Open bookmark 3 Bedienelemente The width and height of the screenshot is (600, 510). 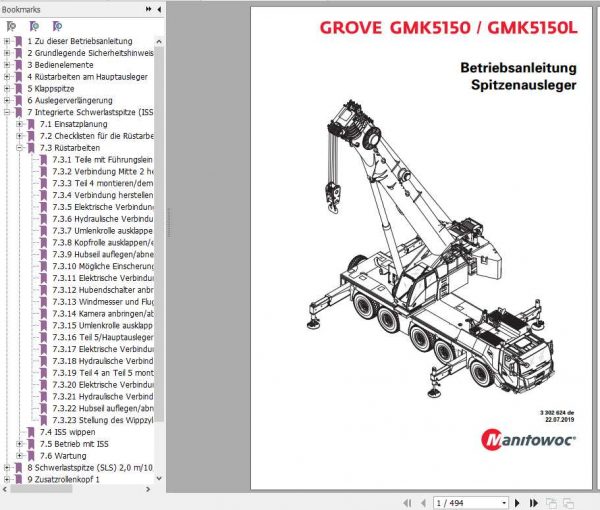click(x=60, y=65)
